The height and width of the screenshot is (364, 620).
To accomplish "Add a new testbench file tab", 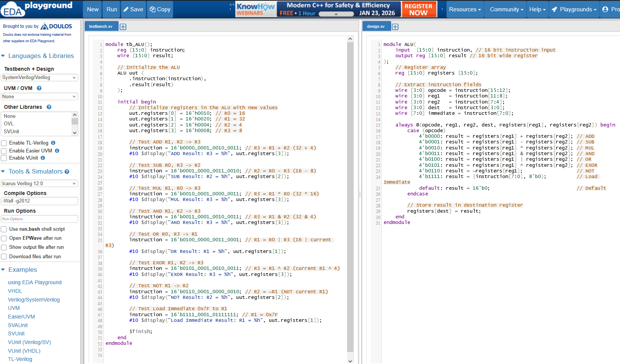I will pos(123,27).
